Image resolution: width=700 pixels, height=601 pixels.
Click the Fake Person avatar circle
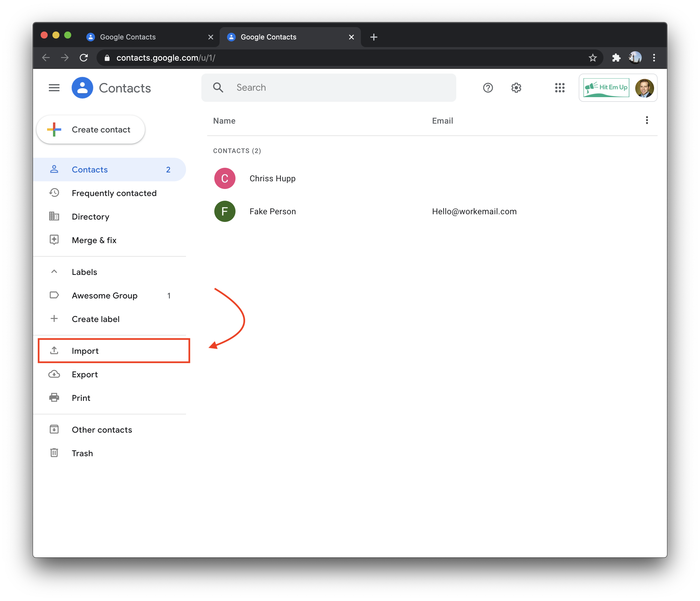click(225, 211)
